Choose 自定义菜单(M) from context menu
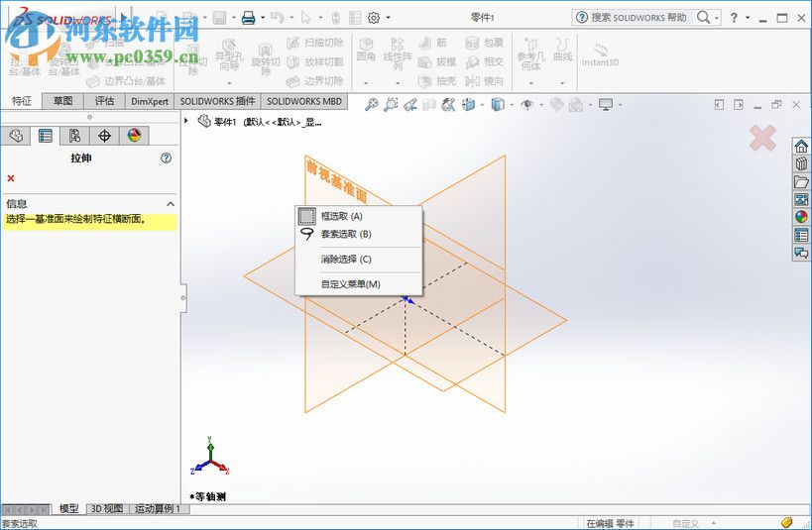 pos(358,284)
